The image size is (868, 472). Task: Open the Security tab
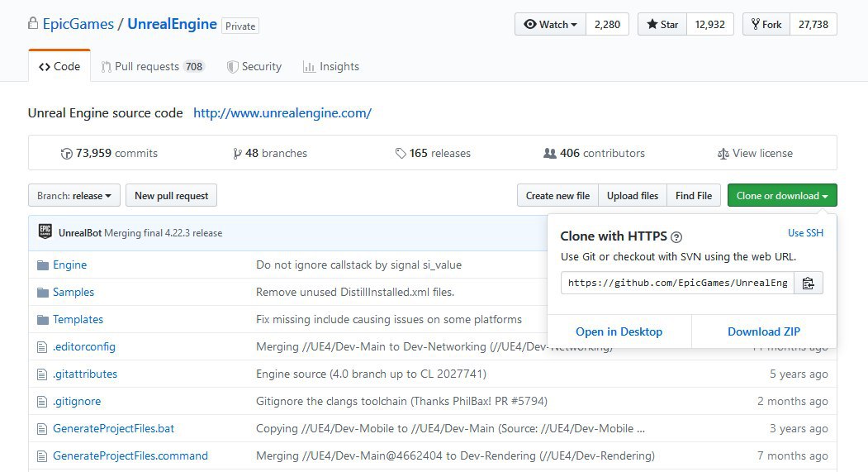coord(254,66)
